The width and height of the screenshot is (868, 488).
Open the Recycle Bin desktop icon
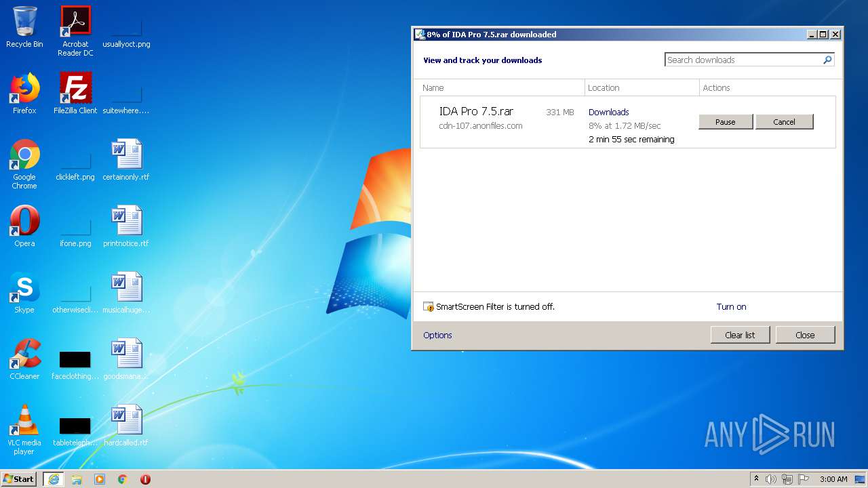pos(24,27)
